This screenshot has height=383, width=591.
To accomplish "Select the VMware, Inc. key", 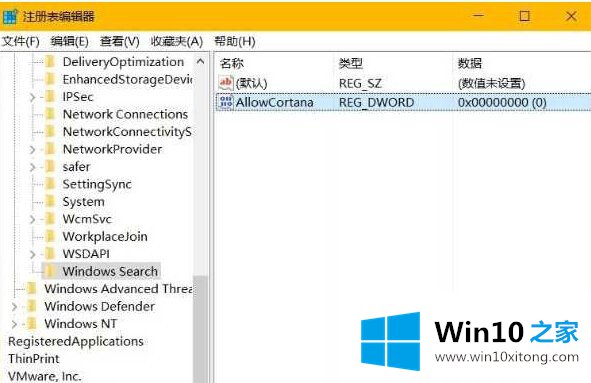I will pos(44,376).
